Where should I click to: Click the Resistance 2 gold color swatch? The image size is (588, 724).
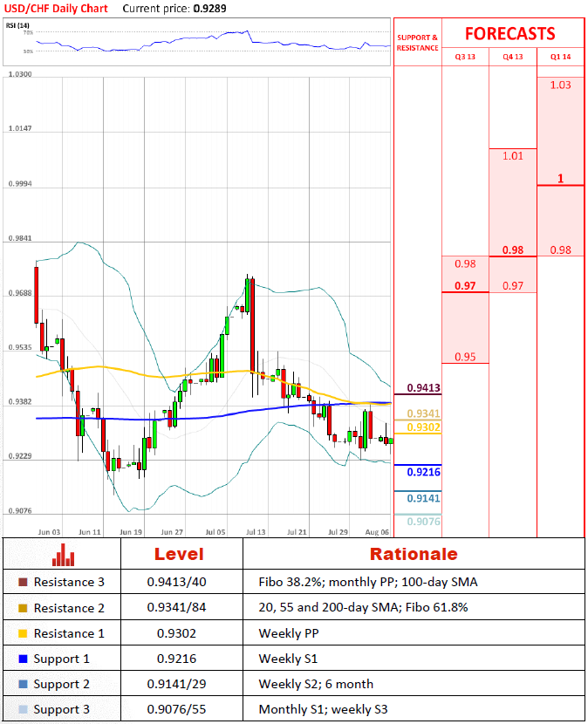coord(23,608)
